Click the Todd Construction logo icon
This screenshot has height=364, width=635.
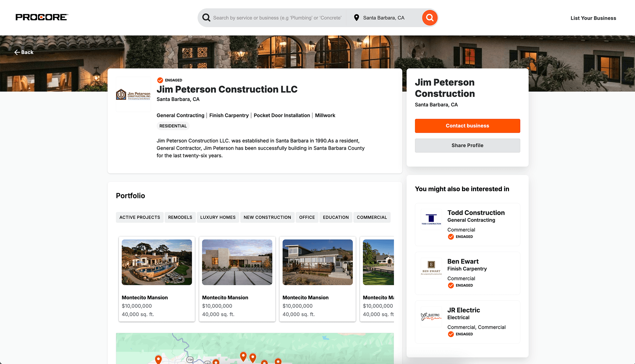point(431,219)
